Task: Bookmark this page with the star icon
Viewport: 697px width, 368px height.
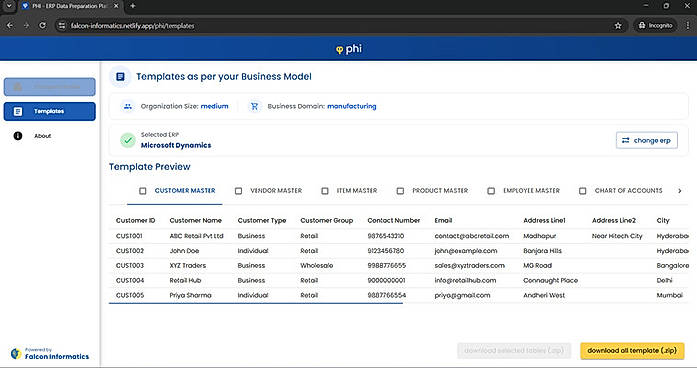Action: (x=618, y=26)
